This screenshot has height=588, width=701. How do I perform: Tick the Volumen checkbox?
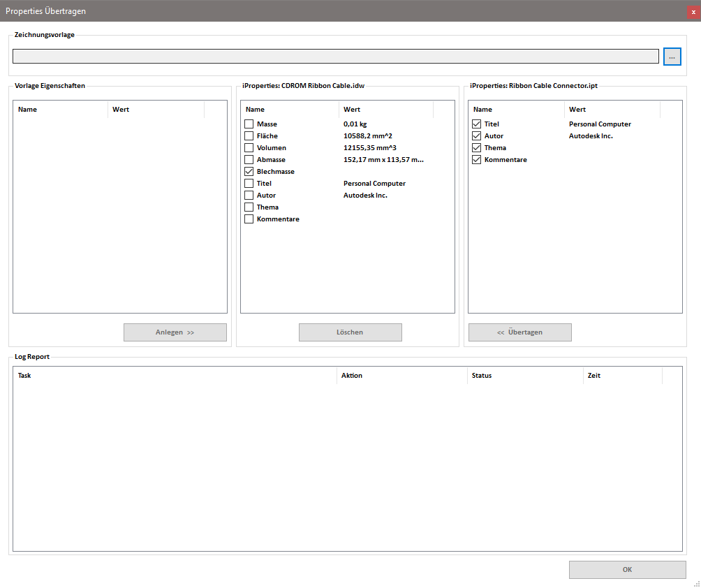(249, 148)
